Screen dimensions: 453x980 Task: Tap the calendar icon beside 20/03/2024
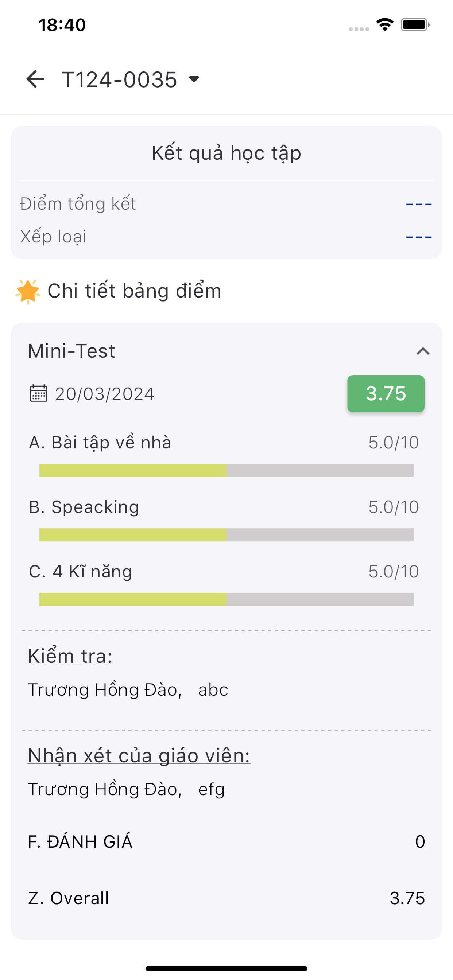38,393
